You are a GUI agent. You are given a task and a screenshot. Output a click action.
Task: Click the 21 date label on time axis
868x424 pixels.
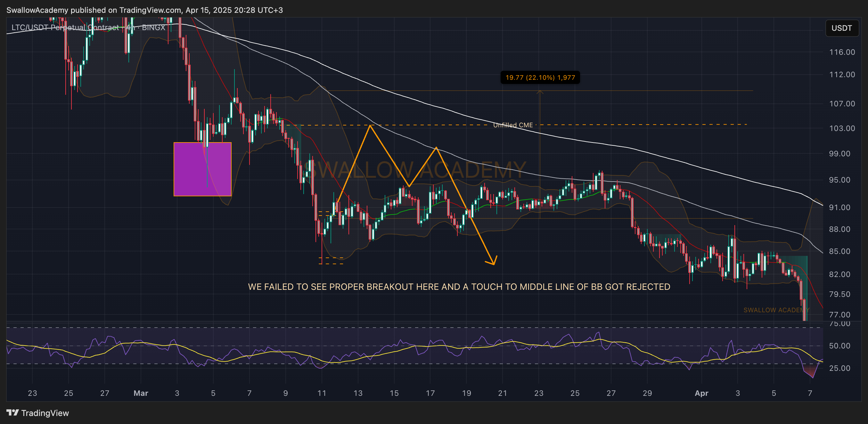click(503, 393)
